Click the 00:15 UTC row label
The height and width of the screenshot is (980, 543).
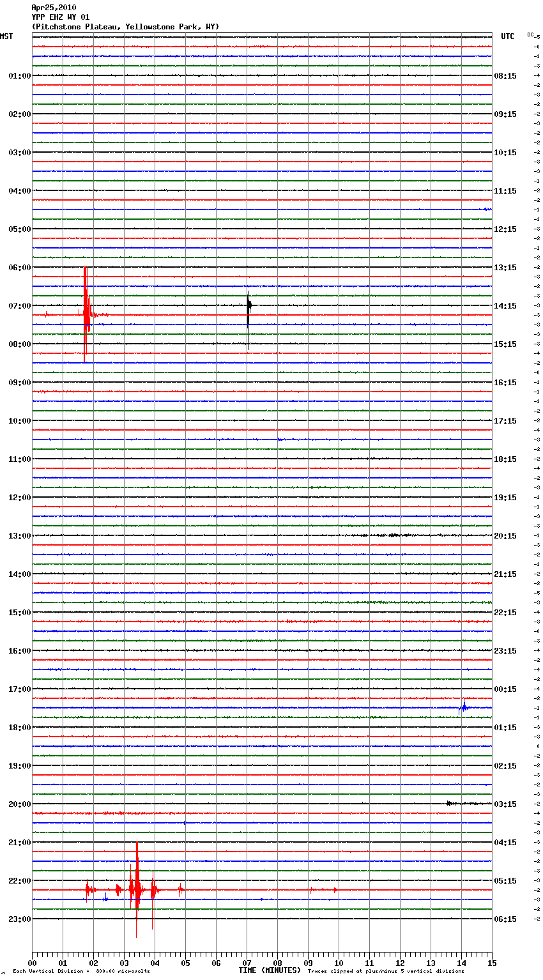pyautogui.click(x=505, y=689)
